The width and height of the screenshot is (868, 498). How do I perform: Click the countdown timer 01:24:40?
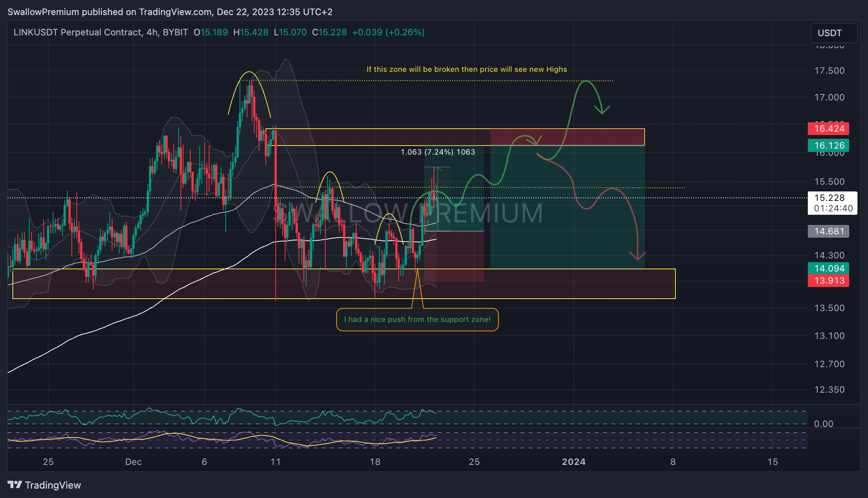pos(833,208)
